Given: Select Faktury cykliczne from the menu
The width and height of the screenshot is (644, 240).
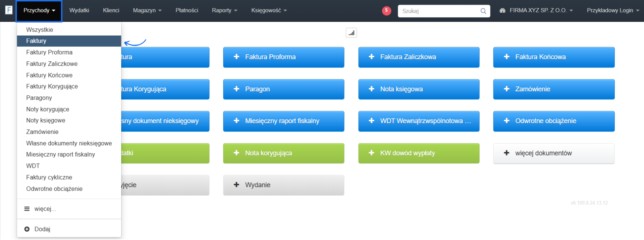Looking at the screenshot, I should pyautogui.click(x=69, y=177).
